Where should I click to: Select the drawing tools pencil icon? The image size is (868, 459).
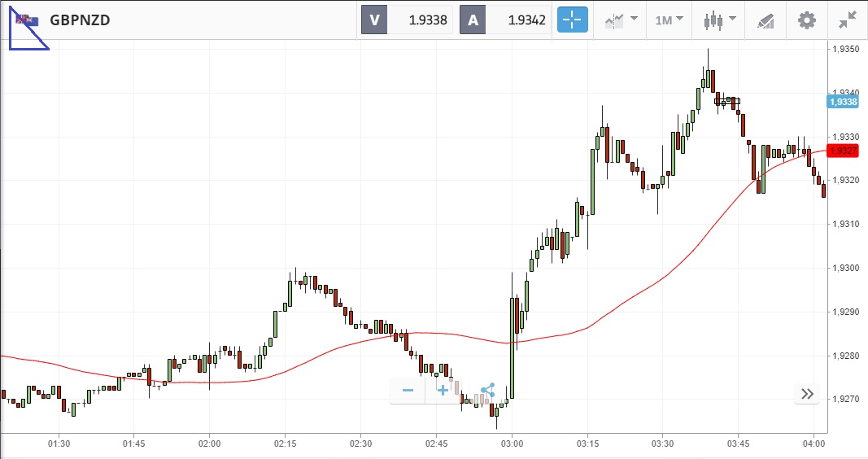coord(765,20)
